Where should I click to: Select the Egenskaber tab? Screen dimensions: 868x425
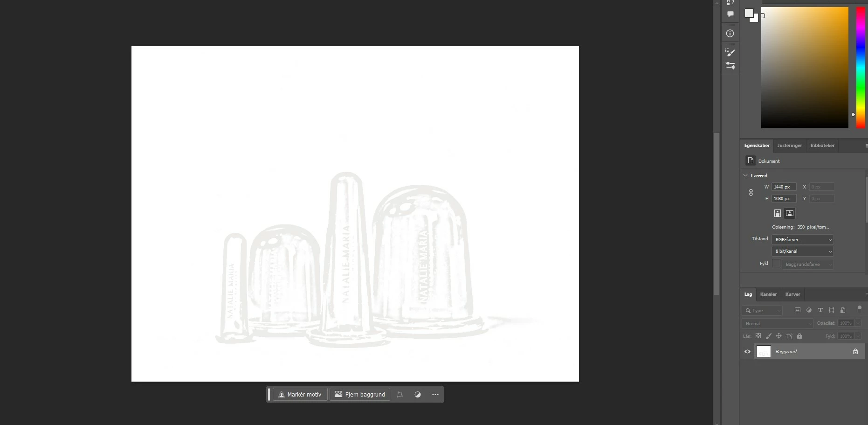point(757,146)
